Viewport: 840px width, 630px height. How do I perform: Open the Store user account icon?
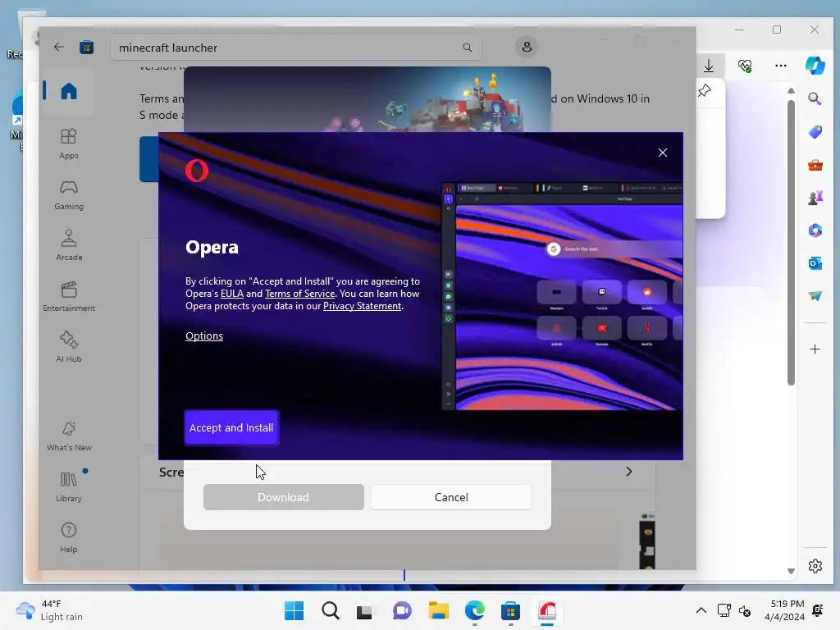(527, 47)
